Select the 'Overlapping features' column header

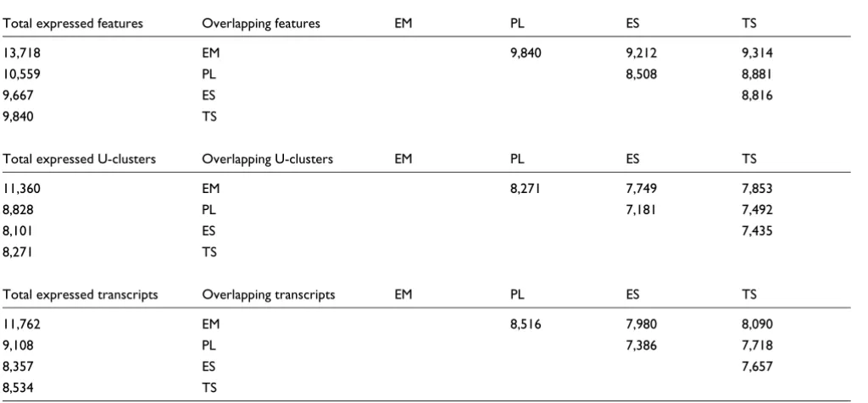(261, 23)
